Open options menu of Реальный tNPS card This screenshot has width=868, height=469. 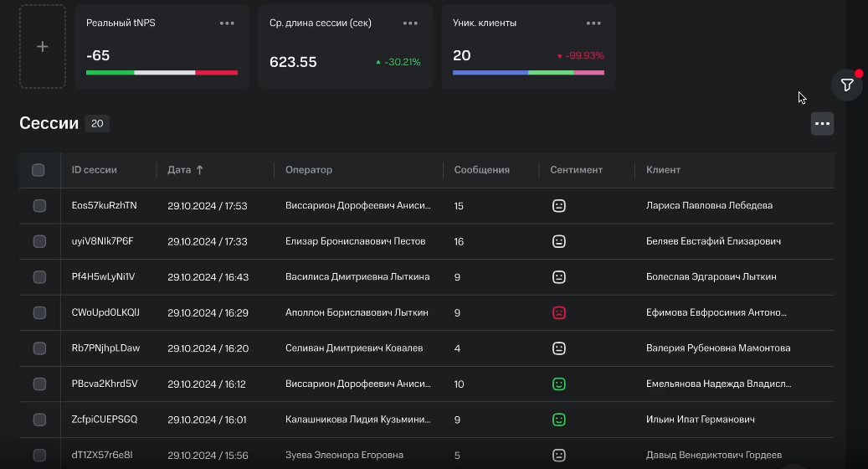(227, 23)
